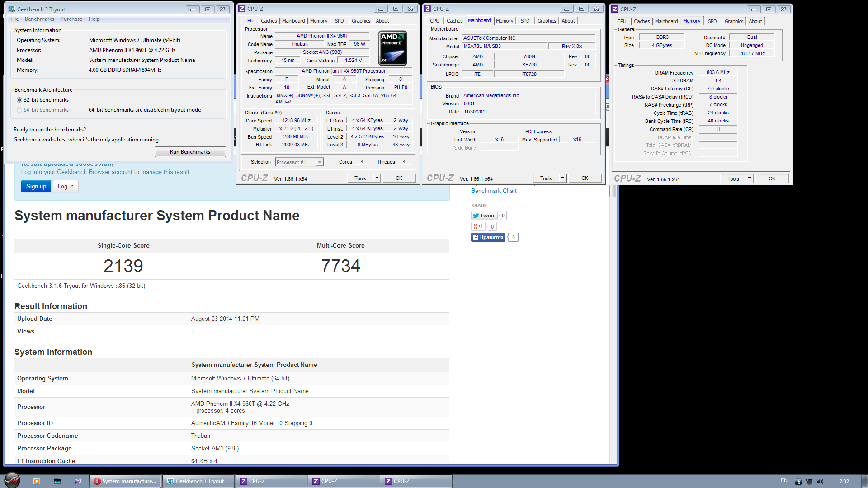Open the ROG Start orb
This screenshot has height=488, width=868.
[12, 480]
